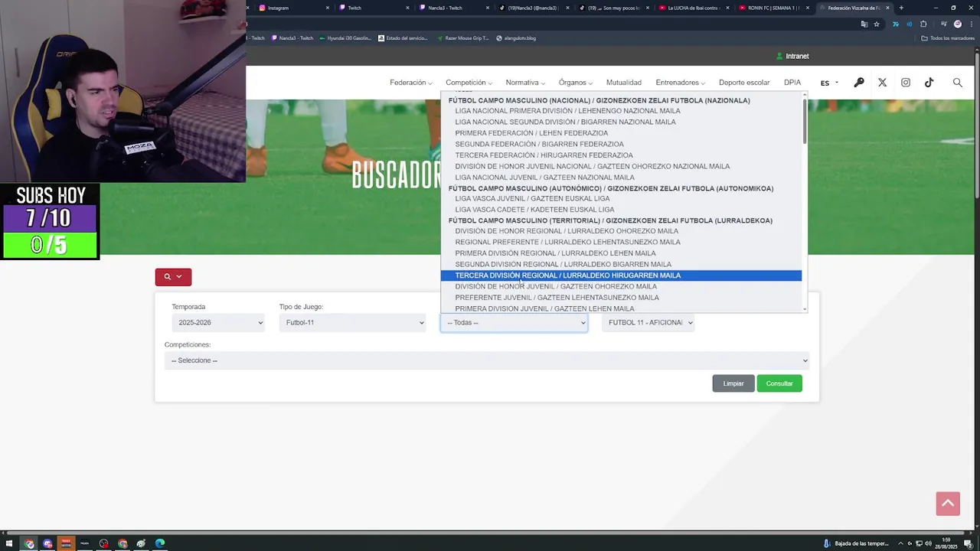Open Microsoft Edge in the taskbar

click(x=159, y=544)
